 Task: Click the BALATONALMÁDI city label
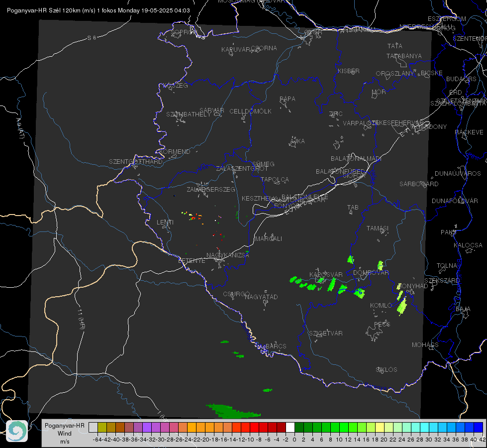tap(356, 159)
